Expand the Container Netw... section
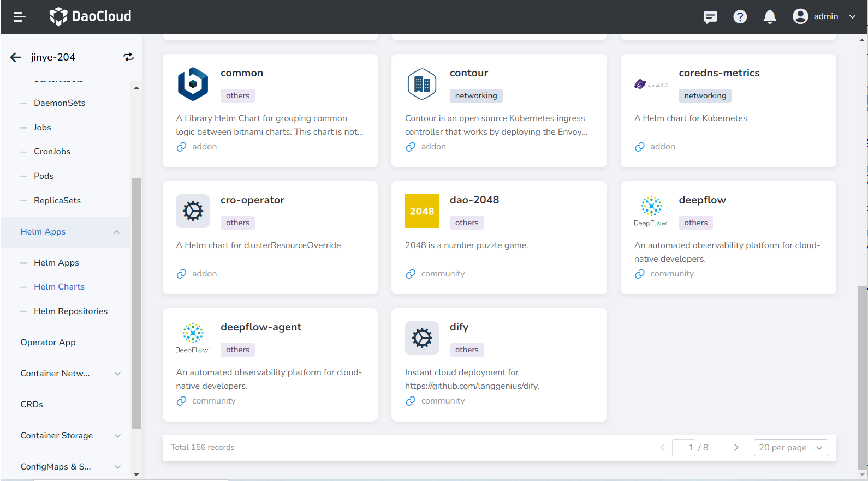868x481 pixels. point(117,374)
